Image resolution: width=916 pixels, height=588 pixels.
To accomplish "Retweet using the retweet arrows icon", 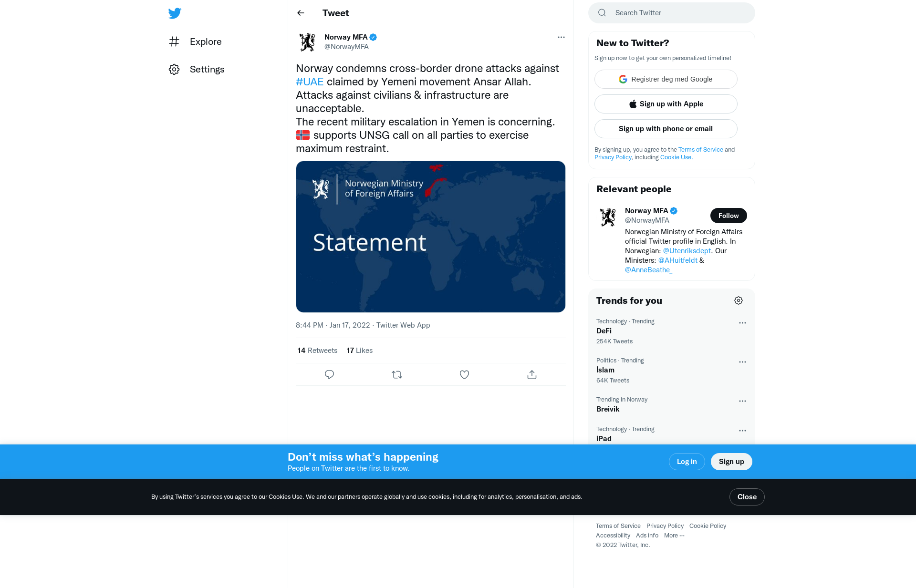I will pyautogui.click(x=397, y=375).
